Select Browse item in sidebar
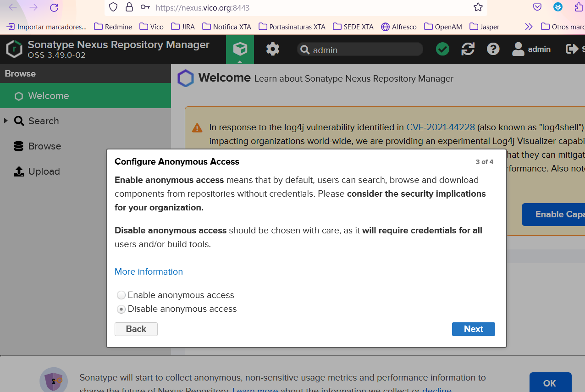Screen dimensions: 585x392 point(85,146)
